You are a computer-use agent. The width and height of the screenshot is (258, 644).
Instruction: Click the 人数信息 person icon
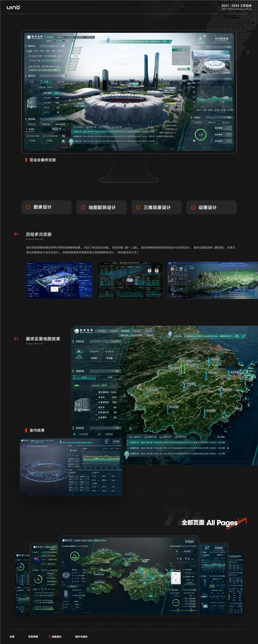pos(99,434)
